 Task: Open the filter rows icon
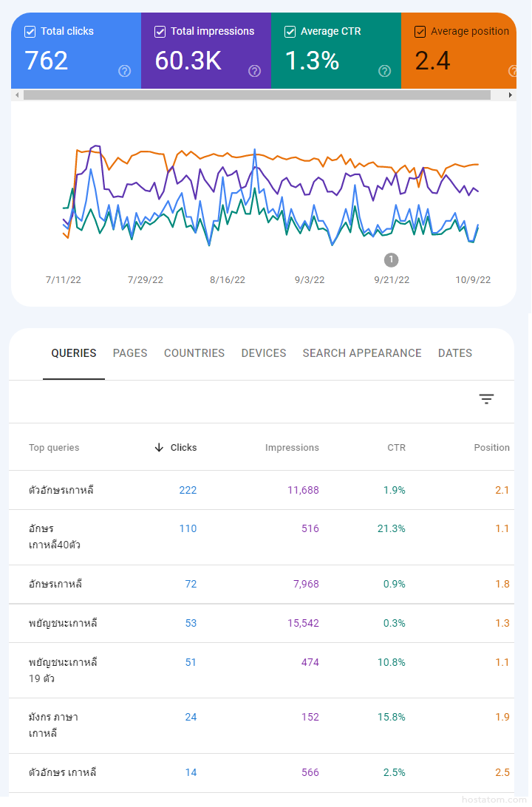(x=486, y=399)
